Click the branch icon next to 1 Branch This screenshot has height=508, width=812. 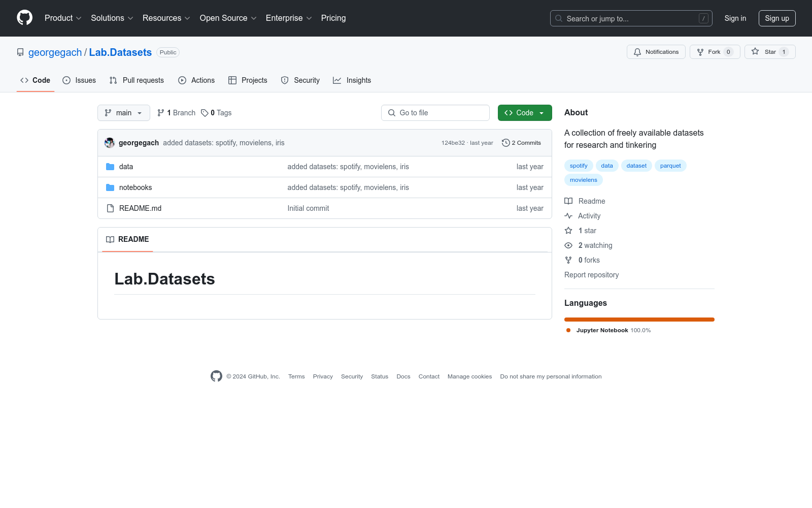coord(161,113)
